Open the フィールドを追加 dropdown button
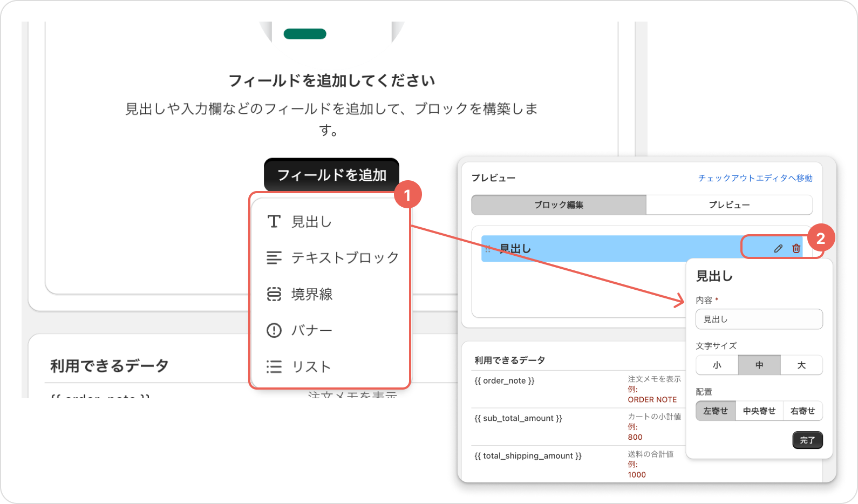Image resolution: width=858 pixels, height=504 pixels. point(331,175)
